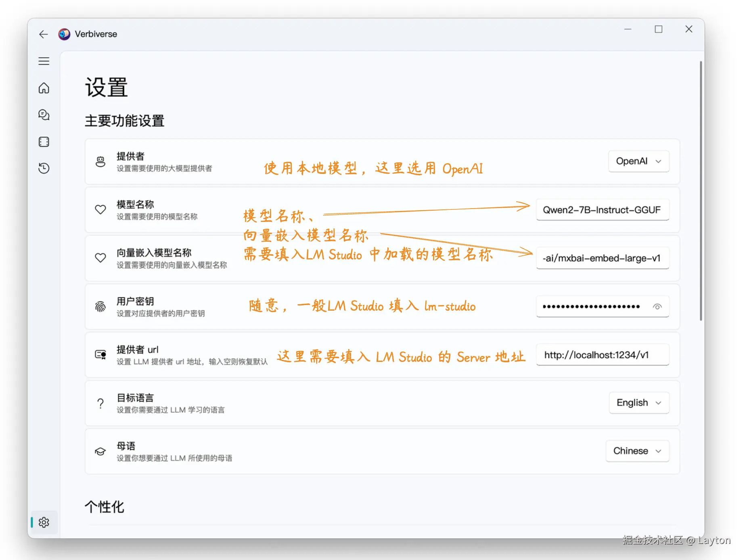Focus the masked user key field
The height and width of the screenshot is (560, 745).
tap(603, 307)
